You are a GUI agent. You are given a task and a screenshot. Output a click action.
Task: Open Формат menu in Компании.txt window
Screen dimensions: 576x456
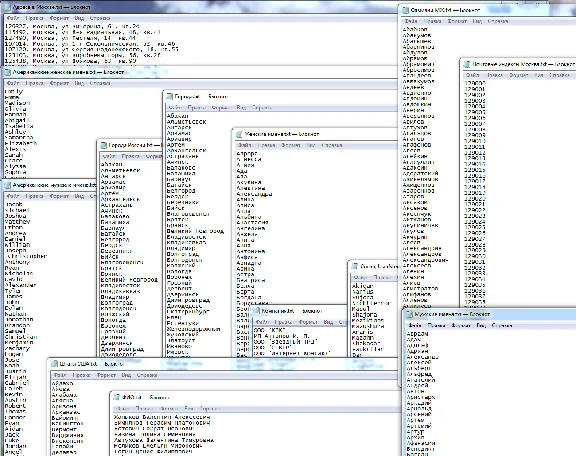308,322
